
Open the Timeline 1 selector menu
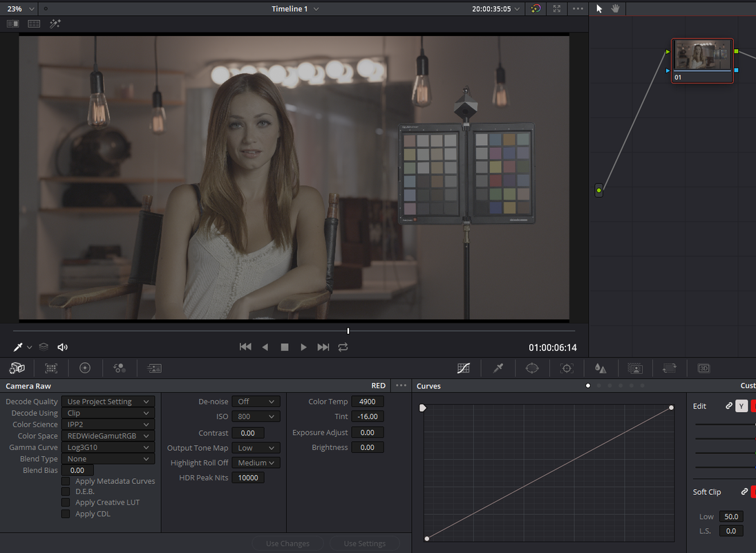click(x=295, y=9)
